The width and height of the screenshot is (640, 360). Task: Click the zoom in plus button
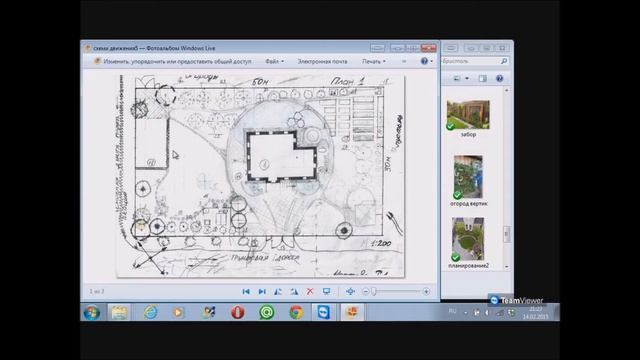(x=426, y=291)
